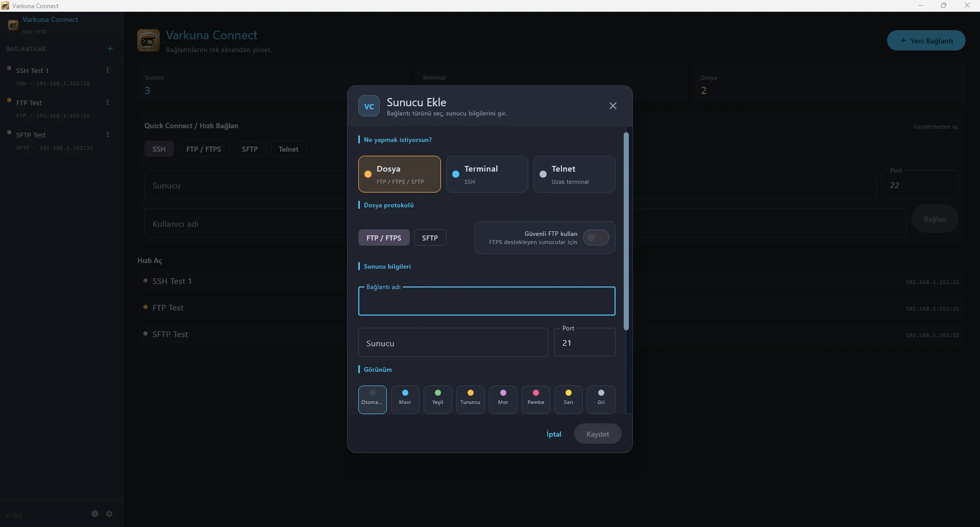Add connection with sidebar plus icon
The image size is (980, 527).
110,49
